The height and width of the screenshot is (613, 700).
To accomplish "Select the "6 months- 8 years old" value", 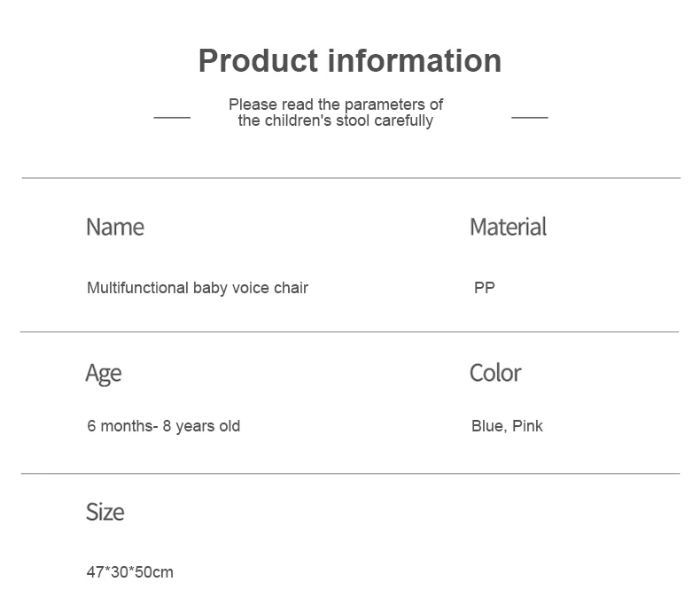I will [163, 426].
